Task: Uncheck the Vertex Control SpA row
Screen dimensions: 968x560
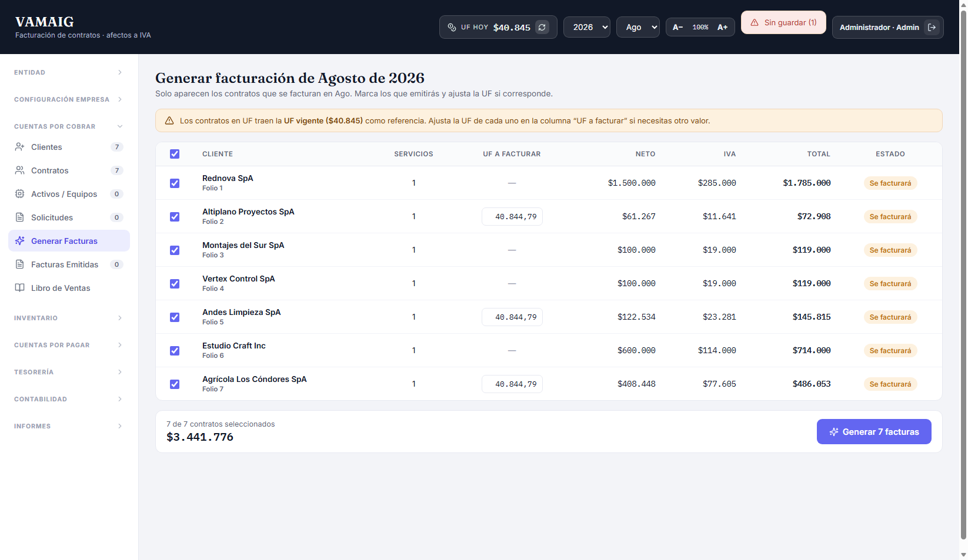Action: tap(175, 284)
